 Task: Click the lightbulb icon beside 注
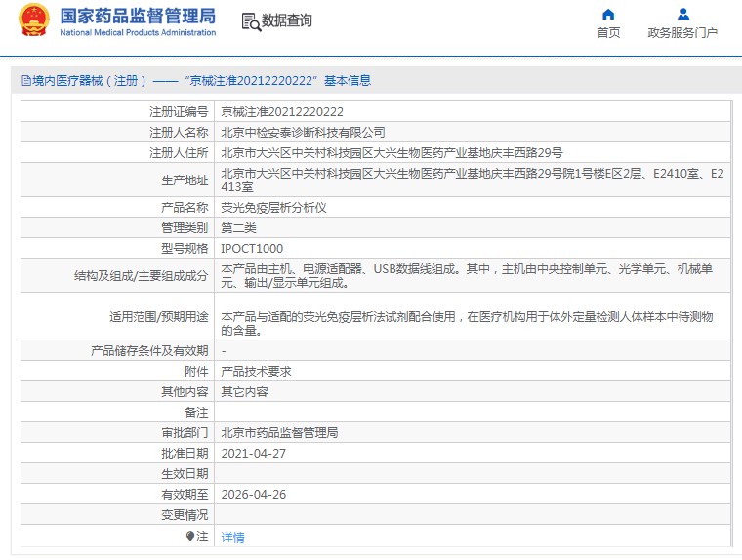point(190,536)
